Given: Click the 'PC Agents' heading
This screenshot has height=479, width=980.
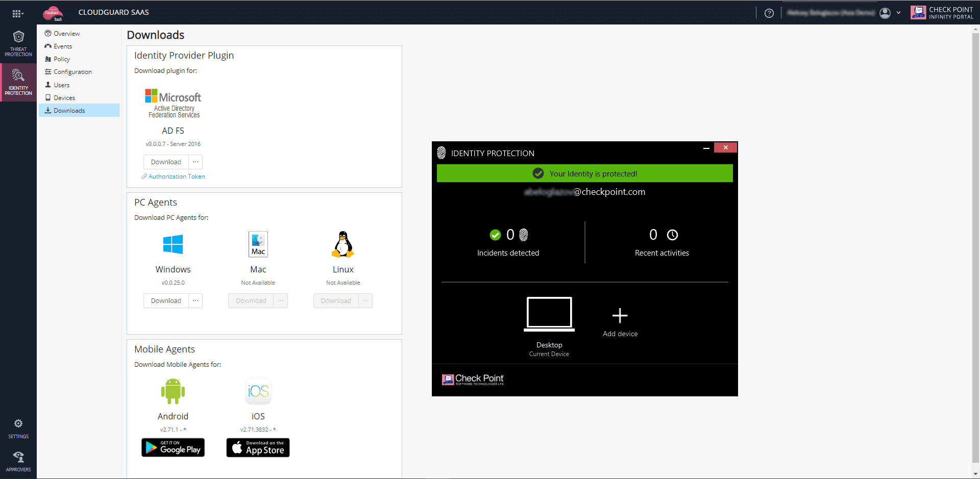Looking at the screenshot, I should coord(156,203).
